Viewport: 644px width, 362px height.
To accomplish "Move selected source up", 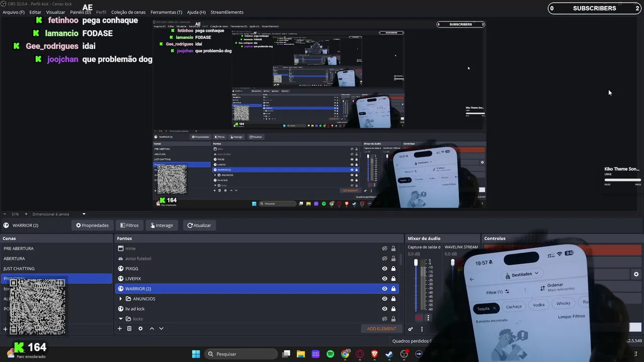I will pyautogui.click(x=151, y=329).
